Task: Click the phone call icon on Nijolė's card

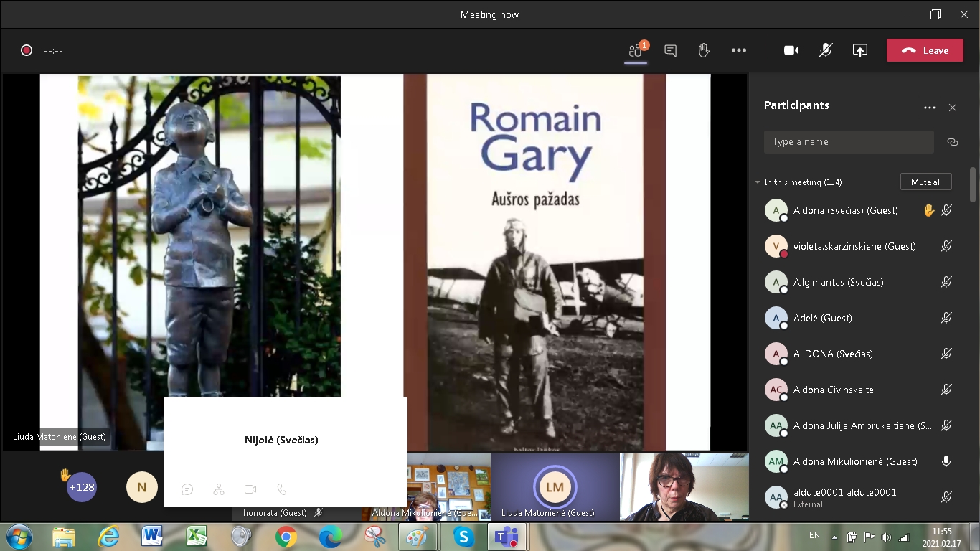Action: 282,489
